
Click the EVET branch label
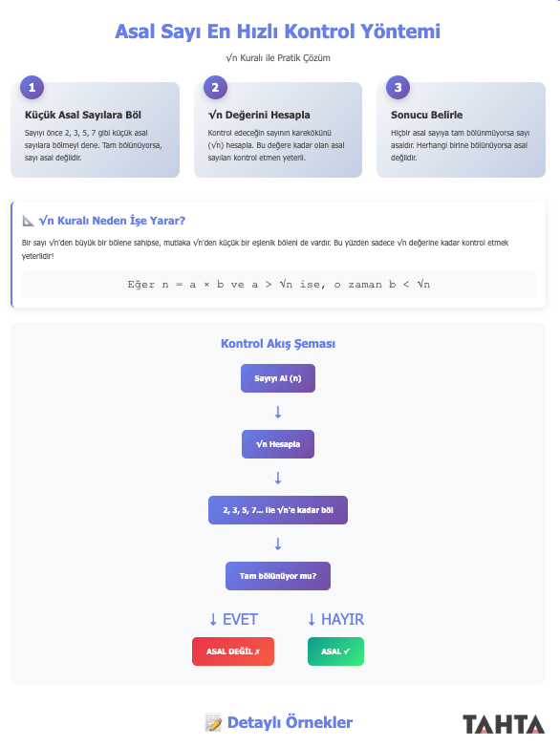(233, 619)
